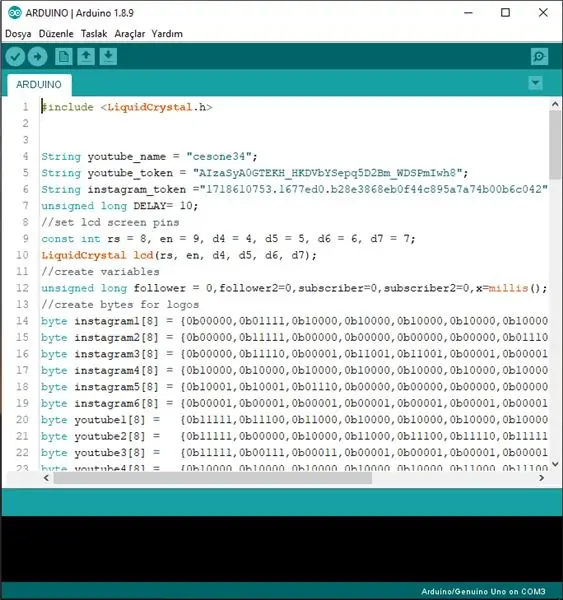The width and height of the screenshot is (563, 600).
Task: Open the Araçlar menu
Action: click(129, 34)
